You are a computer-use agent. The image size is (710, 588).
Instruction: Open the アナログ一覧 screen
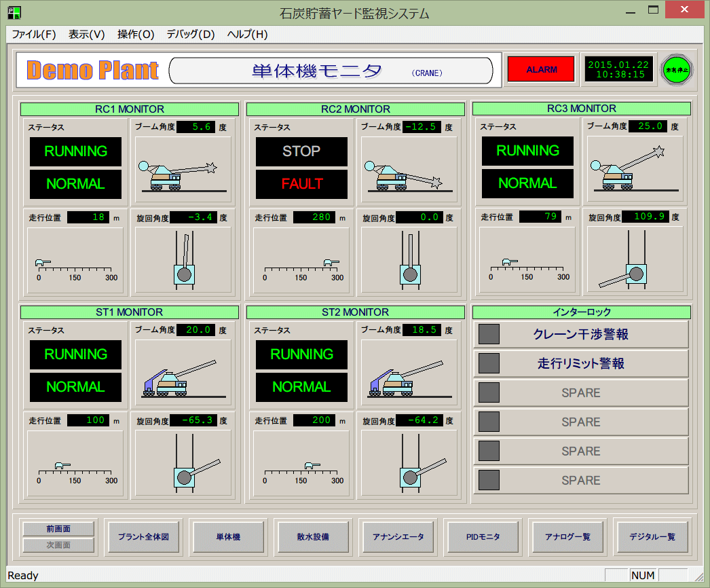568,537
